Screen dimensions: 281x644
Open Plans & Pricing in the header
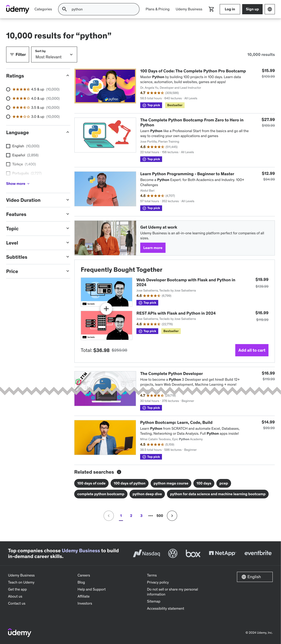pyautogui.click(x=157, y=9)
